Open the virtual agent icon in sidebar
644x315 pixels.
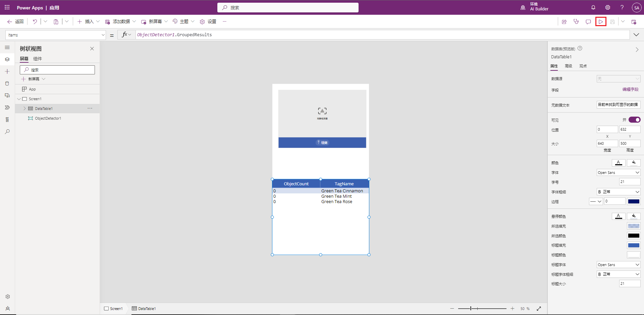[x=7, y=308]
